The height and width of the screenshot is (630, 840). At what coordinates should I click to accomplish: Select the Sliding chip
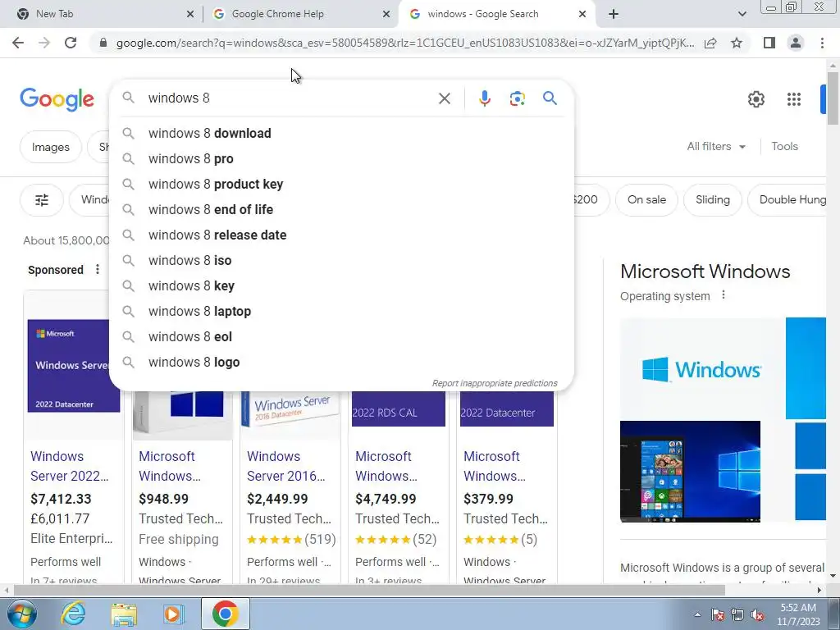[x=713, y=200]
